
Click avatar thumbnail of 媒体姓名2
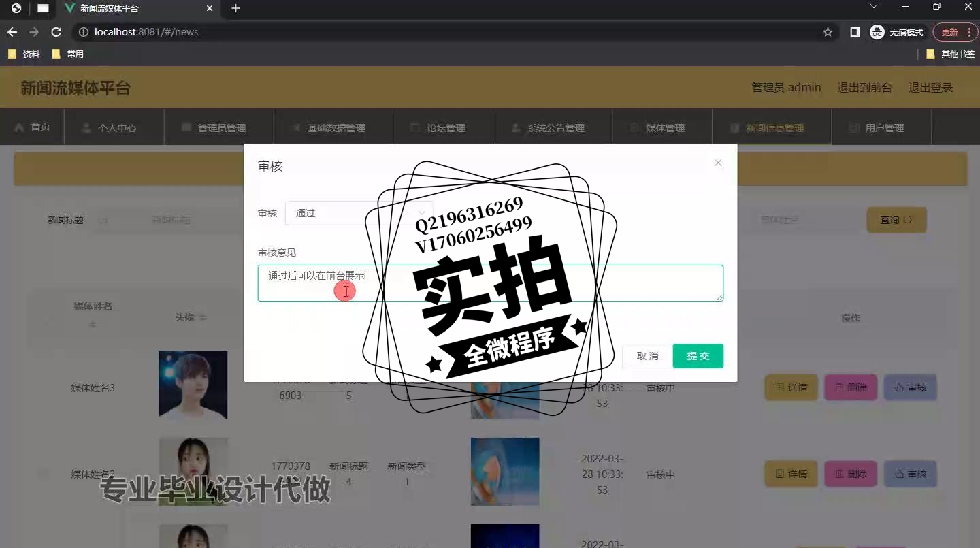click(x=193, y=471)
